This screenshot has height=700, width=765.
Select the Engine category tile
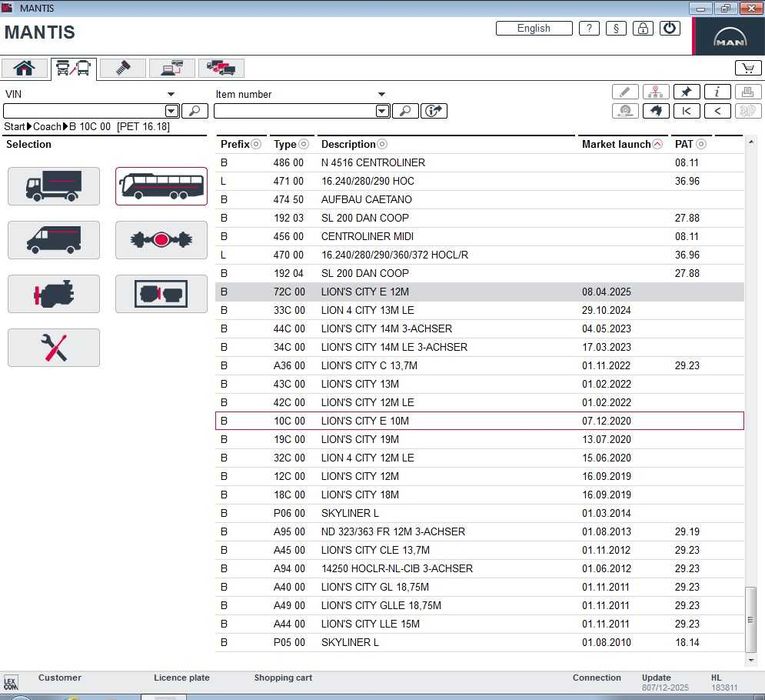point(54,294)
